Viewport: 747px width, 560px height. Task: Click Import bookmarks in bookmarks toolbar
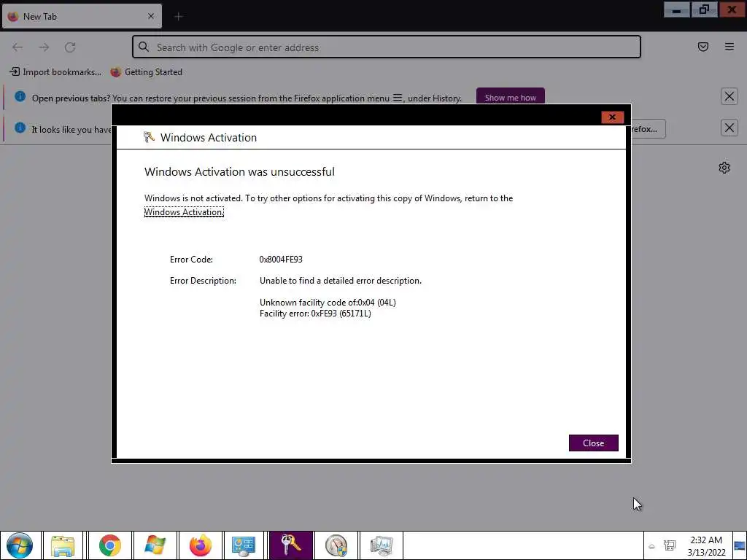(55, 72)
